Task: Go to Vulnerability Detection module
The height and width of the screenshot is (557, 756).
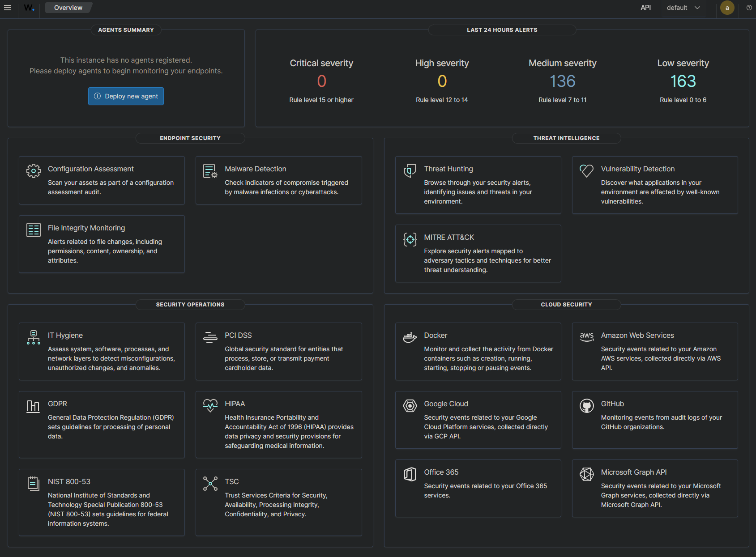Action: point(654,185)
